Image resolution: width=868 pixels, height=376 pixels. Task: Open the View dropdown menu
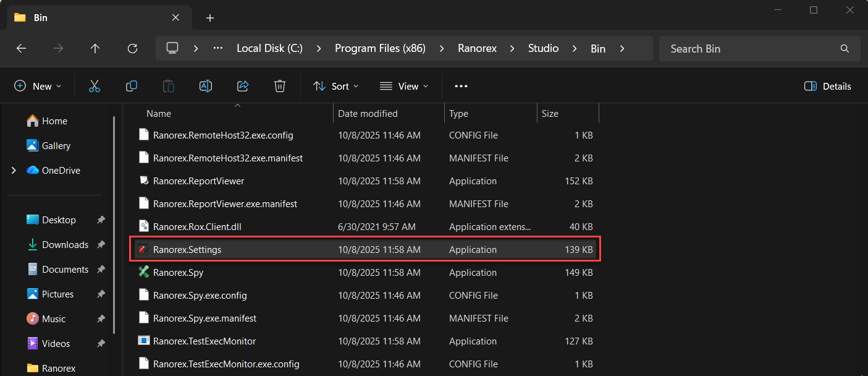pos(404,87)
